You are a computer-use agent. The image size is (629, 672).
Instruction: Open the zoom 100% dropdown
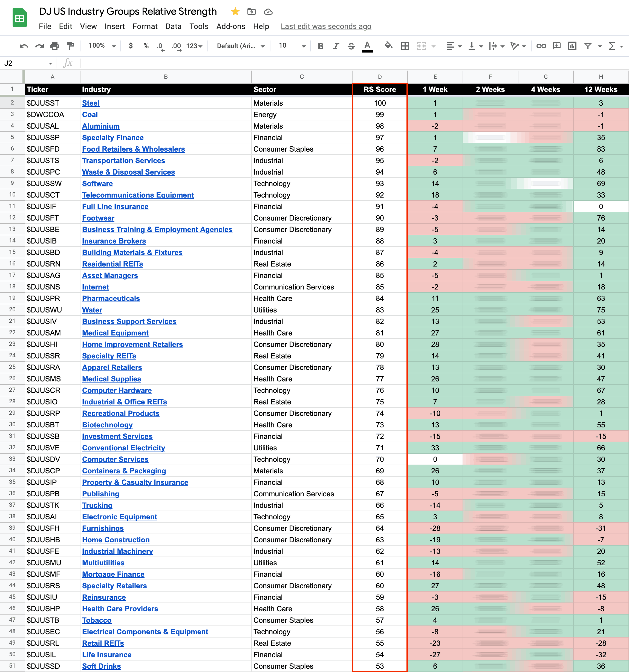pos(102,46)
